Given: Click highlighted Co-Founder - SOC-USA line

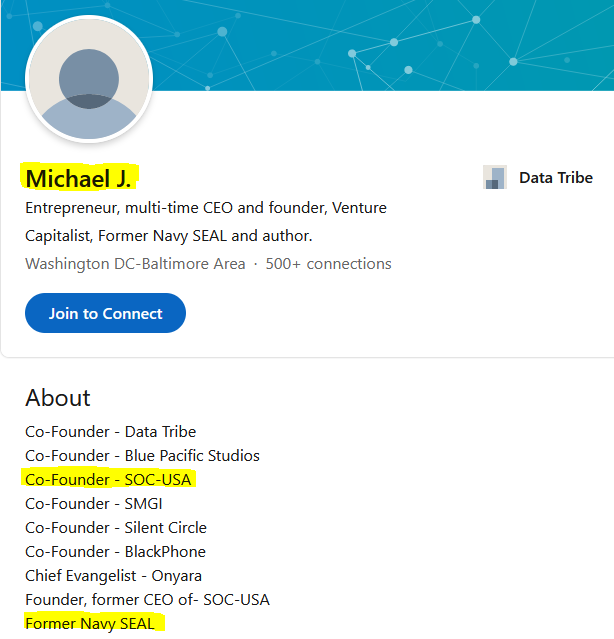Looking at the screenshot, I should click(x=108, y=480).
